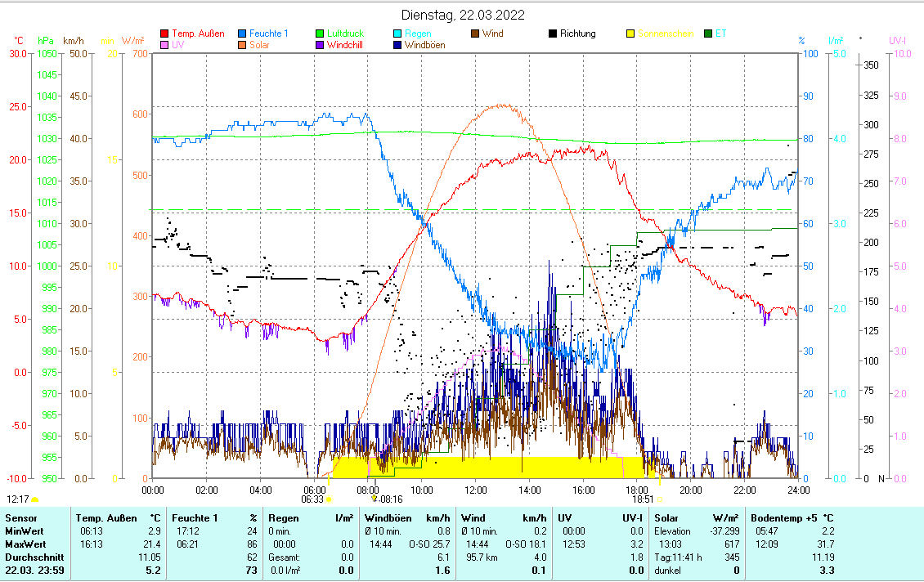Screen dimensions: 924x582
Task: Click the red Temp. Außen legend swatch
Action: pyautogui.click(x=164, y=34)
